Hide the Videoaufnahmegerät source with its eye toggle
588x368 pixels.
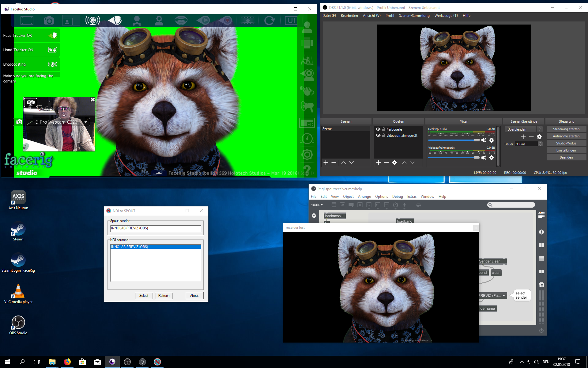[378, 135]
